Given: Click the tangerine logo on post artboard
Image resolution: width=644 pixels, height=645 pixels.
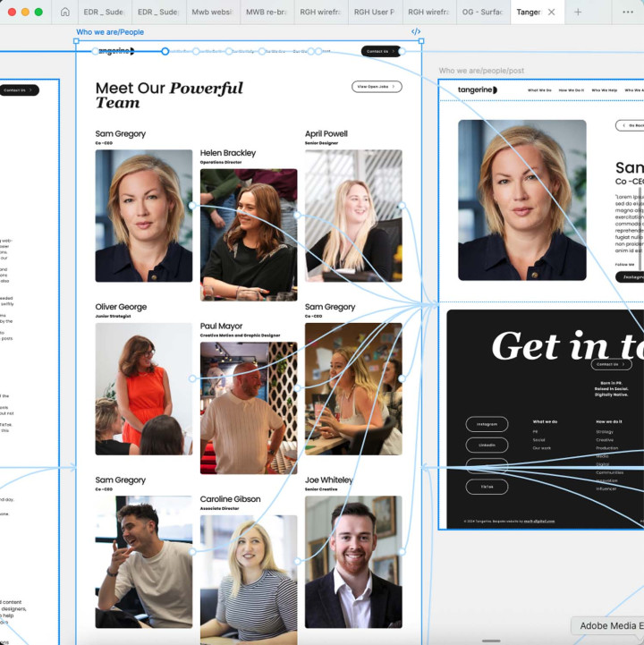Looking at the screenshot, I should [x=477, y=90].
